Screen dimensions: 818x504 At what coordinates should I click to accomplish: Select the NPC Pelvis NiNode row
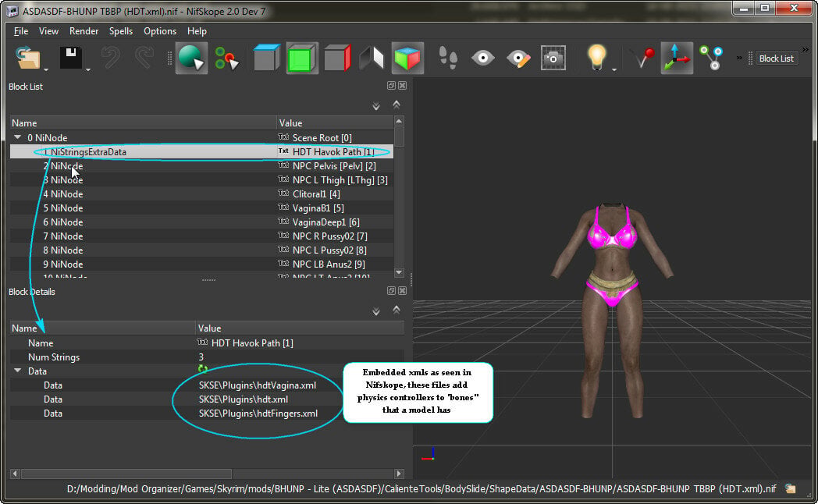click(x=201, y=165)
